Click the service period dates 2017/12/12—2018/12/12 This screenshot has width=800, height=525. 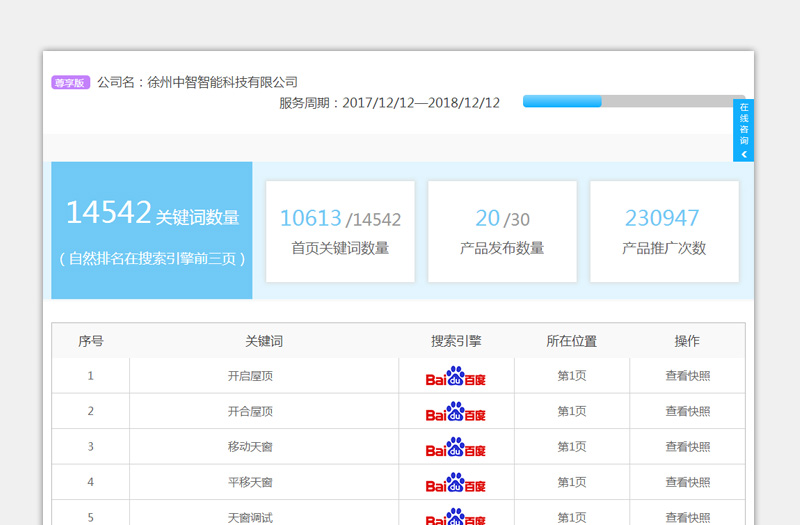coord(421,103)
